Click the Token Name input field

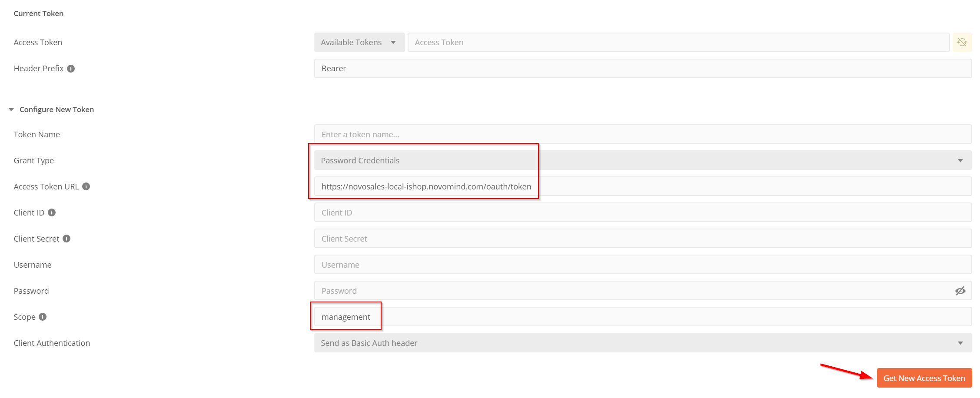(x=642, y=134)
